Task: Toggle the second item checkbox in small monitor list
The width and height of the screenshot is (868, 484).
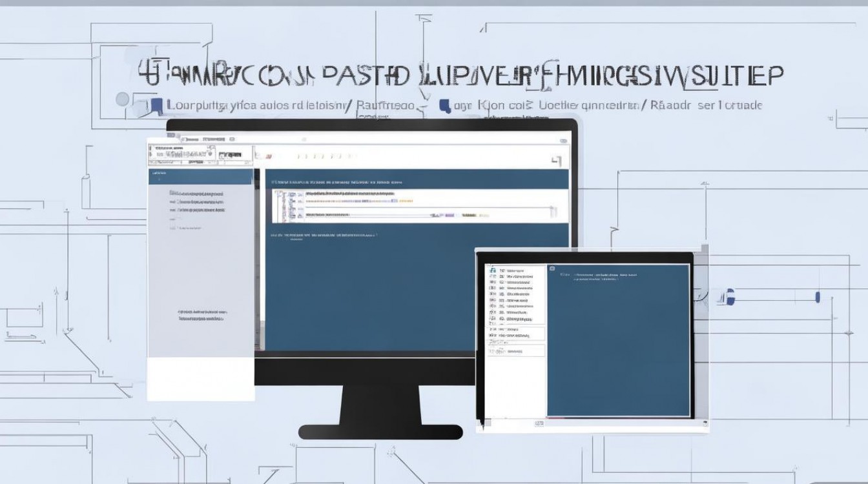Action: [493, 277]
